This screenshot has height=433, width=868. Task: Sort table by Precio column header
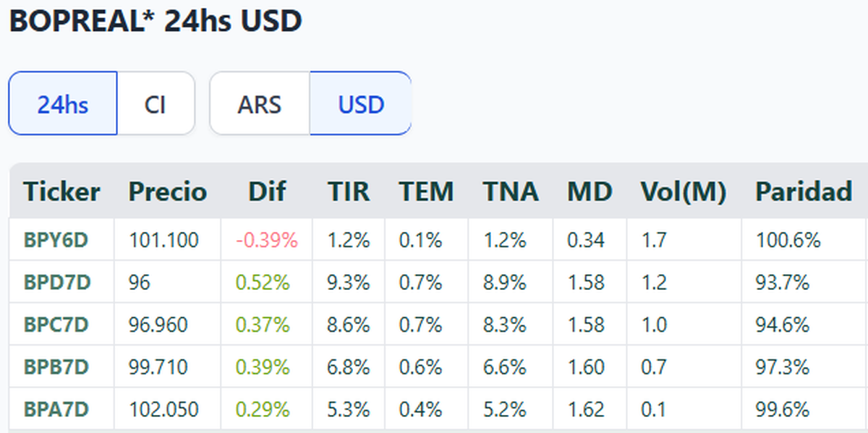(x=167, y=192)
